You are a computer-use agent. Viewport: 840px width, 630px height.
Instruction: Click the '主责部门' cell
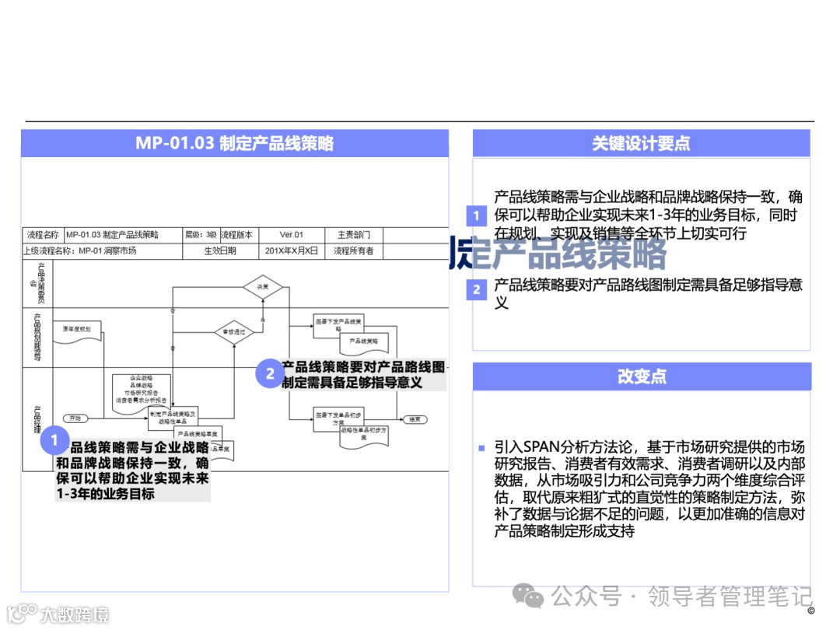pyautogui.click(x=354, y=235)
